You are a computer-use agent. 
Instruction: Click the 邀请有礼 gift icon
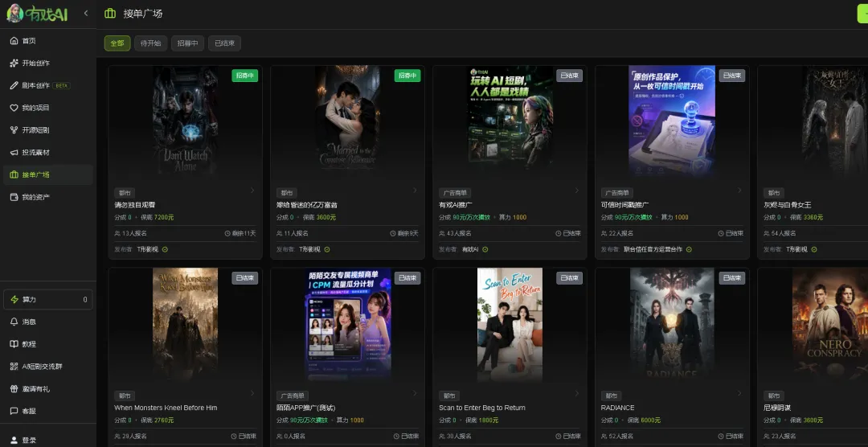pyautogui.click(x=14, y=389)
